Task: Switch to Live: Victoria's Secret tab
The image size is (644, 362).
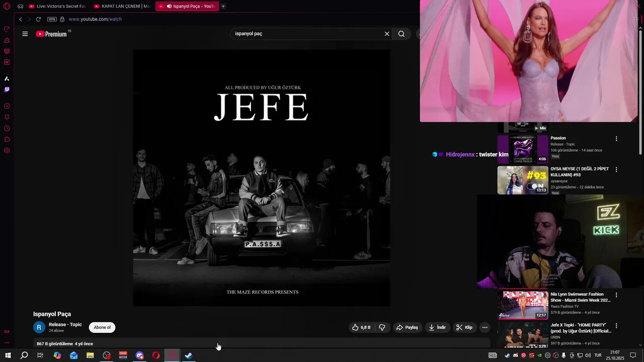Action: [58, 6]
